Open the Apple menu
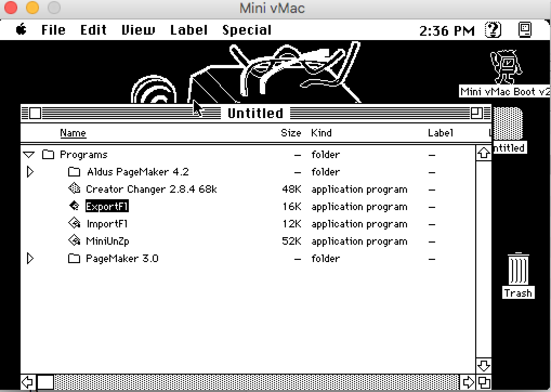This screenshot has width=551, height=392. [x=22, y=30]
